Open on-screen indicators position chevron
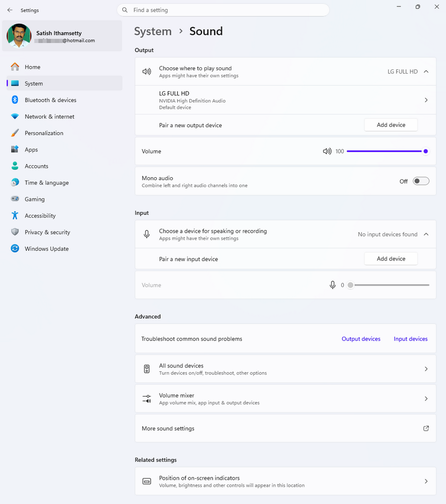 [426, 481]
